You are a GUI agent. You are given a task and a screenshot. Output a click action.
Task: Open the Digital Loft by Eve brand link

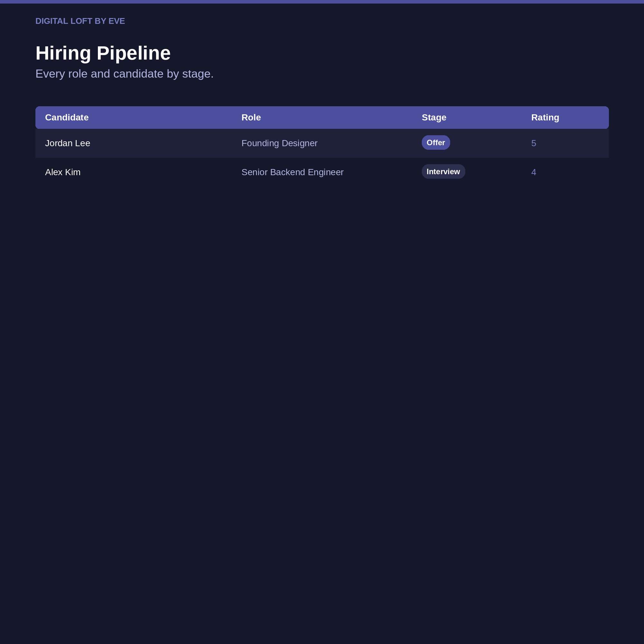80,21
